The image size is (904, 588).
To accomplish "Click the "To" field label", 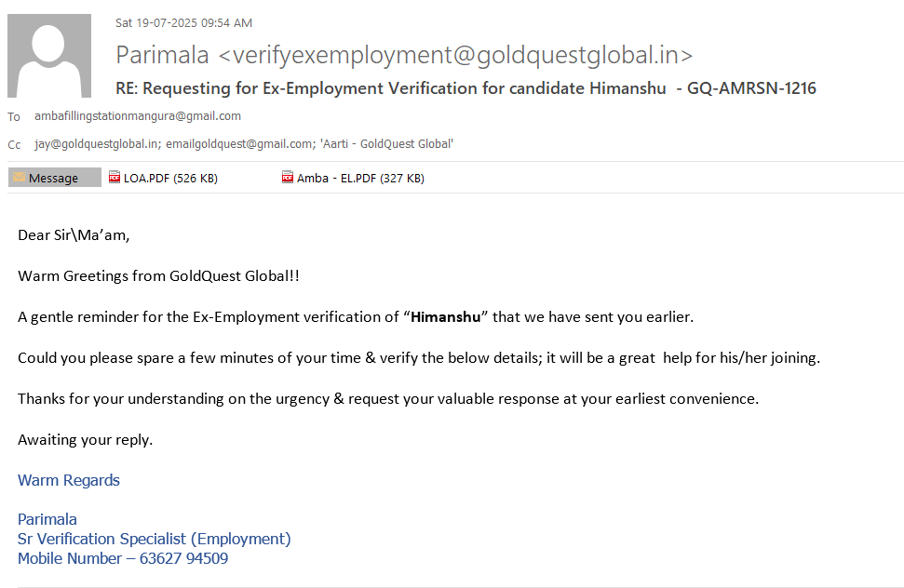I will pos(14,117).
